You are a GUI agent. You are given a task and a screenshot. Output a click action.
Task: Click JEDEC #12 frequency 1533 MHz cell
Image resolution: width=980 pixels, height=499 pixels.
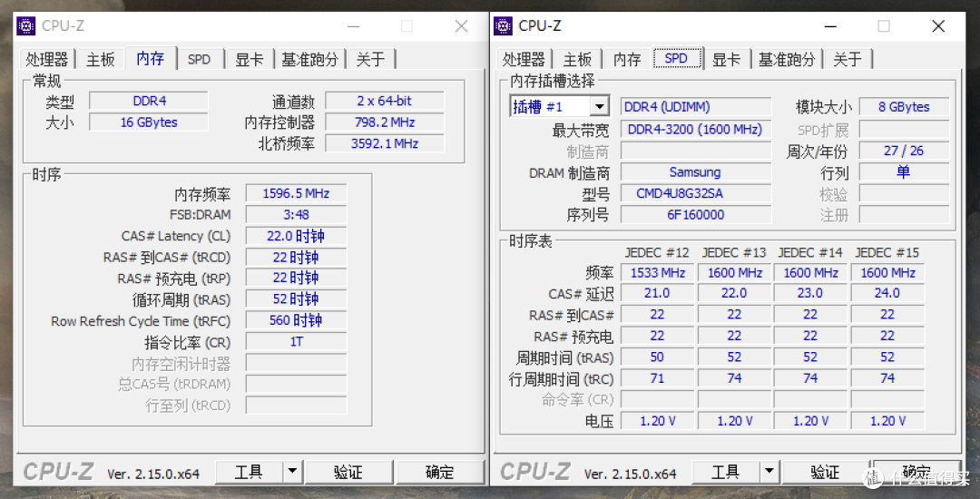[658, 273]
